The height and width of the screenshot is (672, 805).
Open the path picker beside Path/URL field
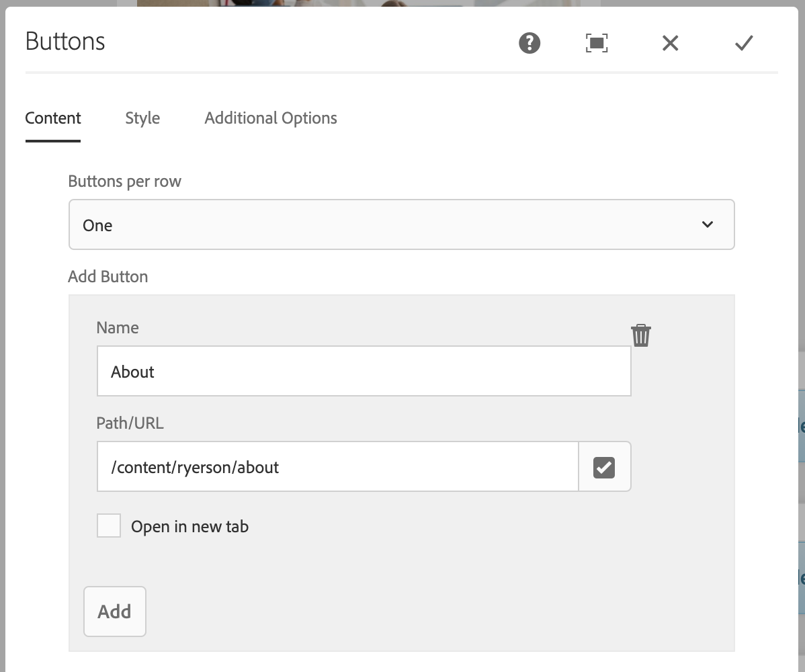[604, 467]
